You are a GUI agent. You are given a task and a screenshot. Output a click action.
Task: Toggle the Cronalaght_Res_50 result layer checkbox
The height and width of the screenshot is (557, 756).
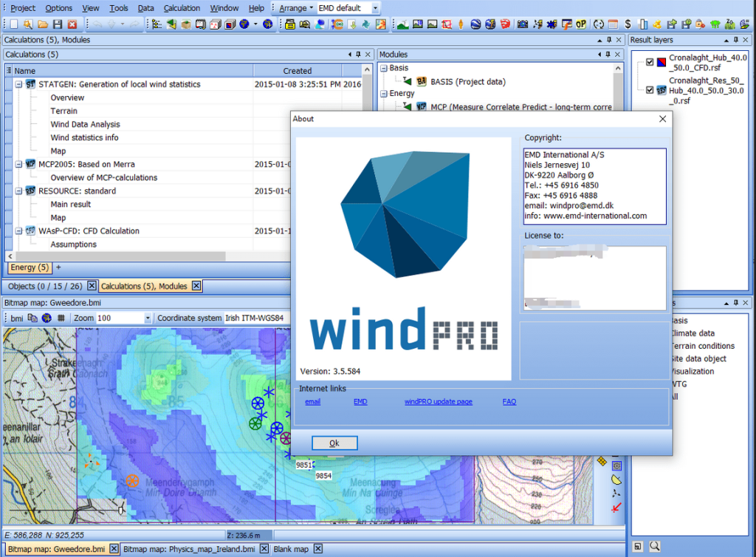click(x=650, y=89)
